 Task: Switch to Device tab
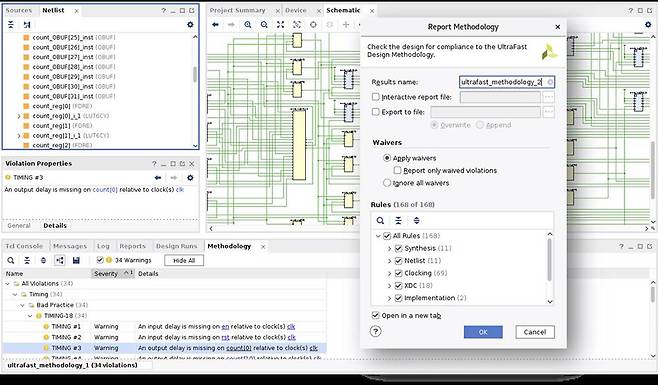click(296, 10)
